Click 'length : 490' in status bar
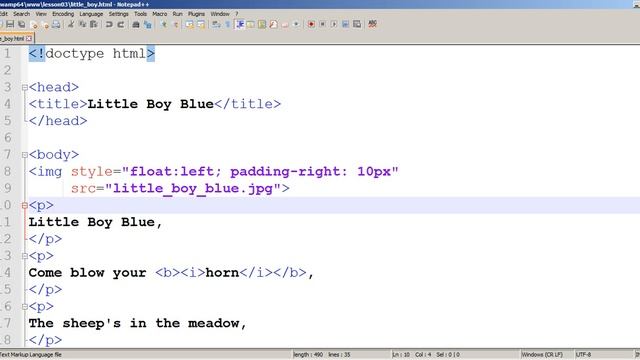640x360 pixels. tap(308, 355)
